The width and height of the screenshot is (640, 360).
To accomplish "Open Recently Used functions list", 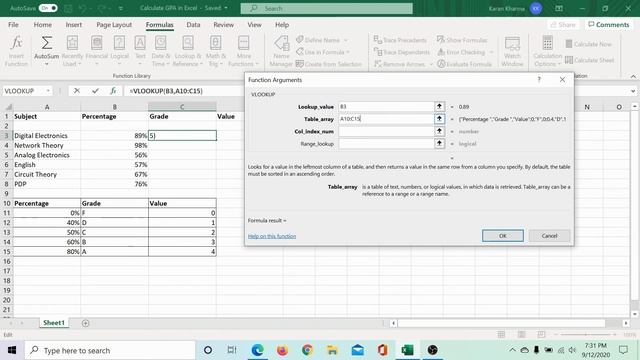I will (72, 51).
